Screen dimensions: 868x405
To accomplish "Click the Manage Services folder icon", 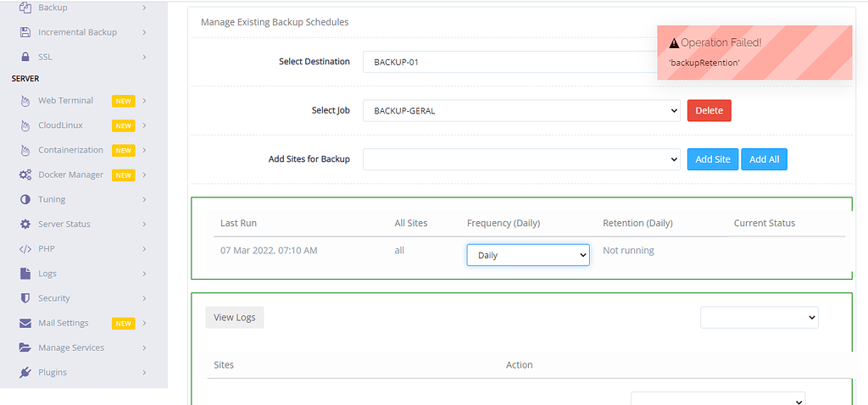I will pyautogui.click(x=25, y=348).
